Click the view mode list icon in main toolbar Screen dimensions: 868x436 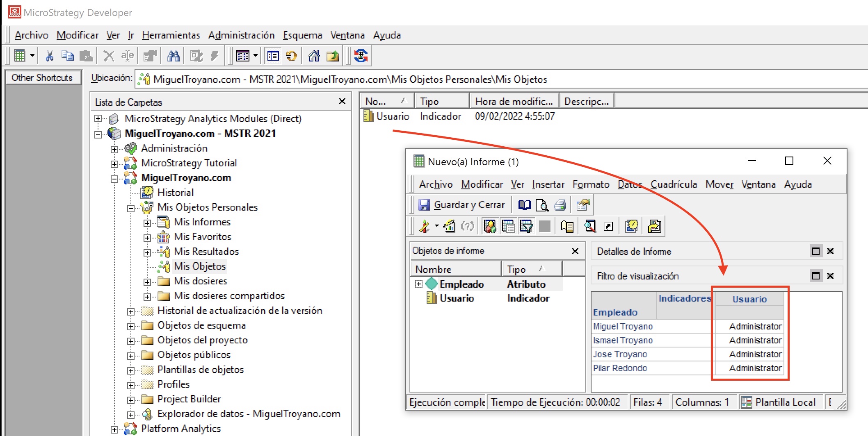243,55
